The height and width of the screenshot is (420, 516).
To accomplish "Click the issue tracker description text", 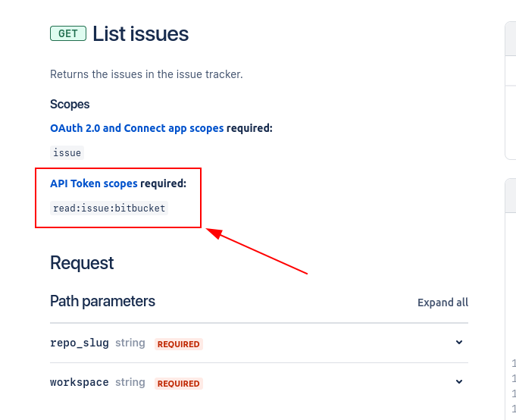I will pyautogui.click(x=146, y=74).
